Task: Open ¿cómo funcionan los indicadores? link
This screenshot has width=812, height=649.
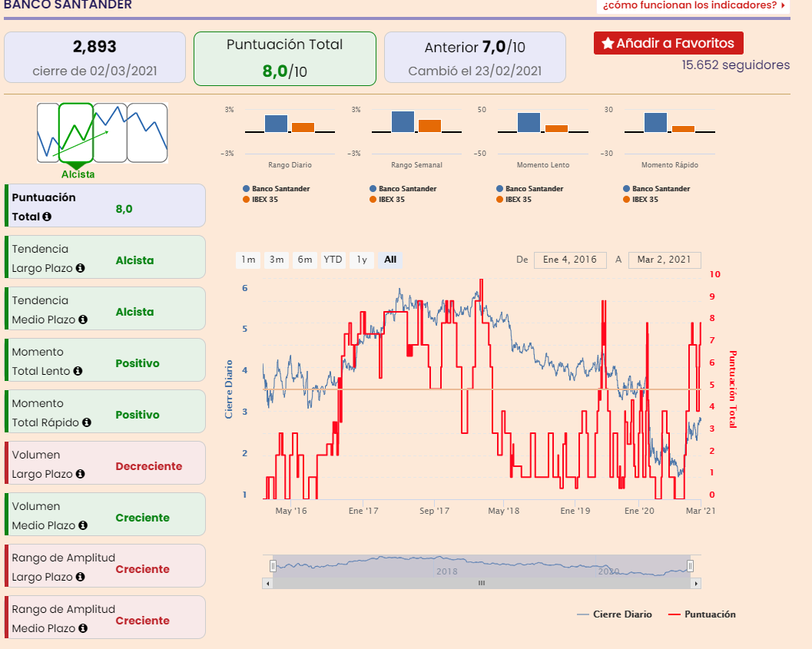Action: point(693,5)
